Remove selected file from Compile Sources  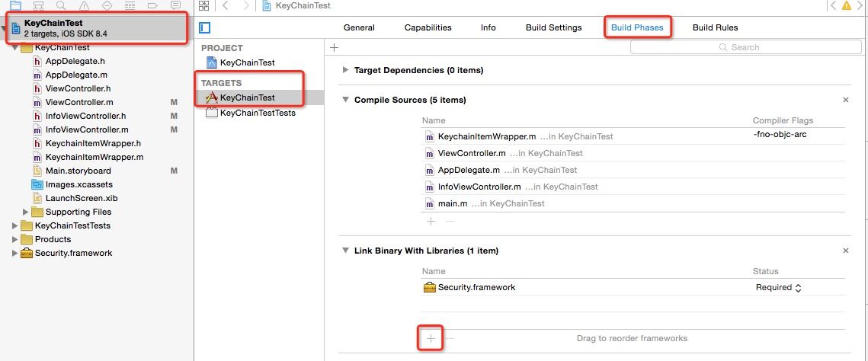(450, 221)
